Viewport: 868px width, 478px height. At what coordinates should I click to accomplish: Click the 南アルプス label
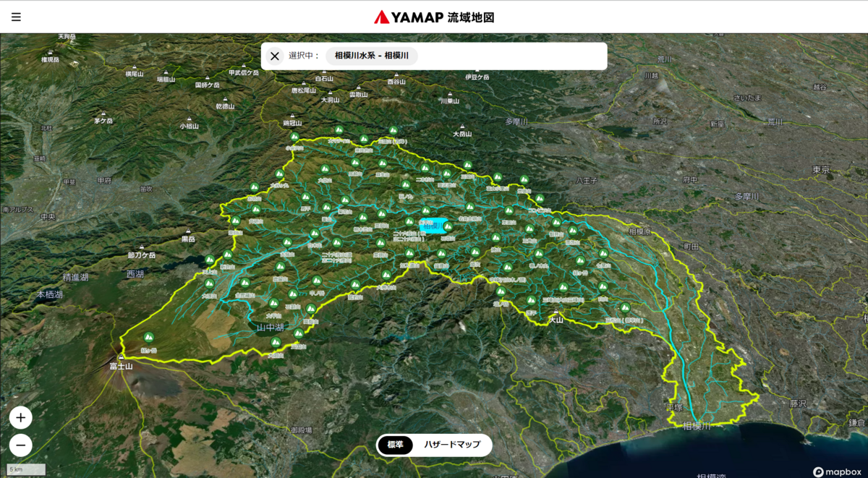[x=17, y=210]
